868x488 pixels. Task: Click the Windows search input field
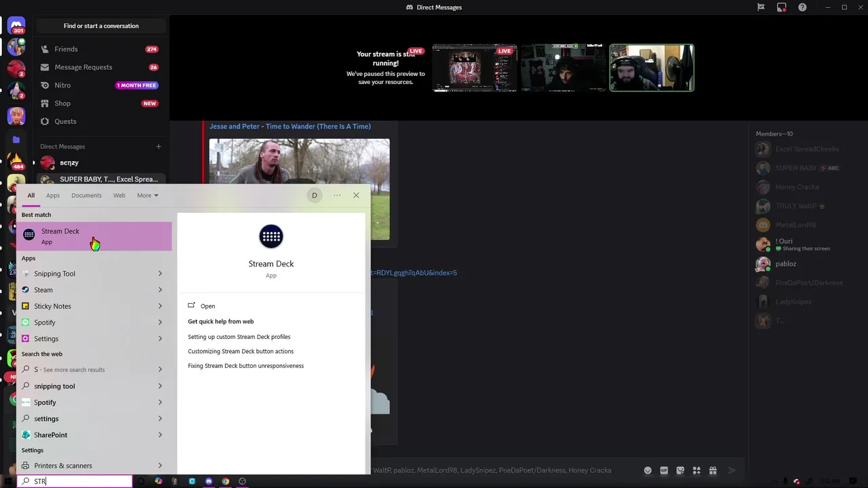click(75, 481)
